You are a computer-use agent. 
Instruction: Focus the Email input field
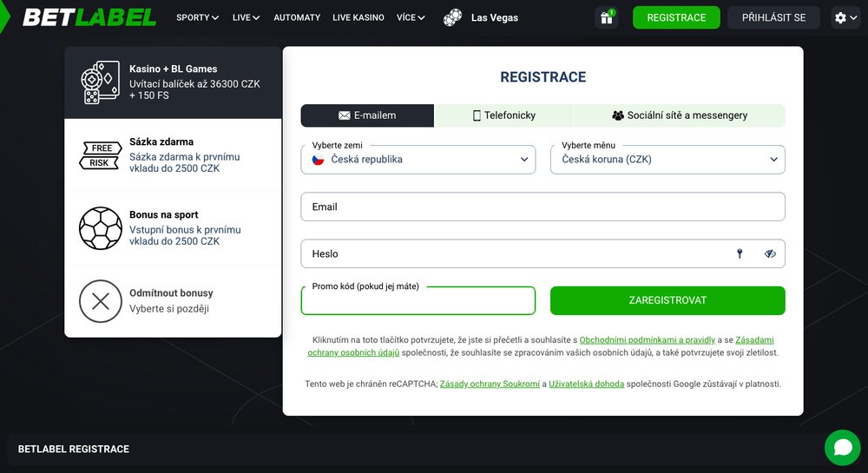pyautogui.click(x=542, y=207)
